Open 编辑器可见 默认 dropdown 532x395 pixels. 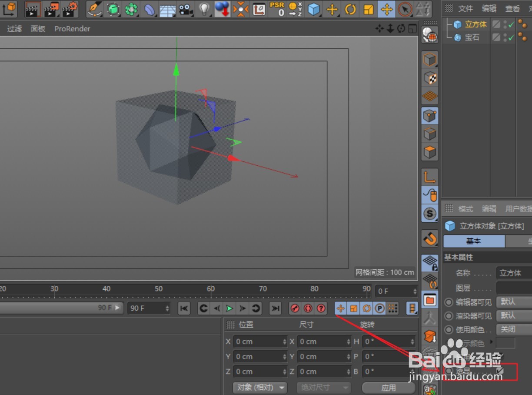514,302
